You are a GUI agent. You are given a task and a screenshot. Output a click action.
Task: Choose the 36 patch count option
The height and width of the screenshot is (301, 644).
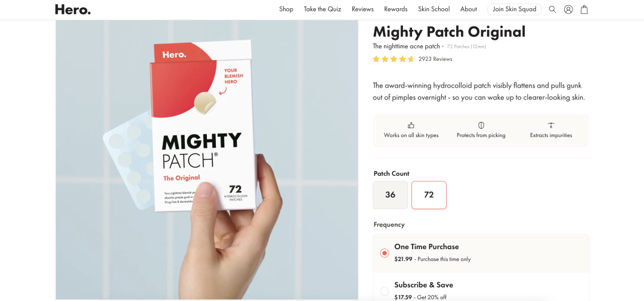(390, 195)
